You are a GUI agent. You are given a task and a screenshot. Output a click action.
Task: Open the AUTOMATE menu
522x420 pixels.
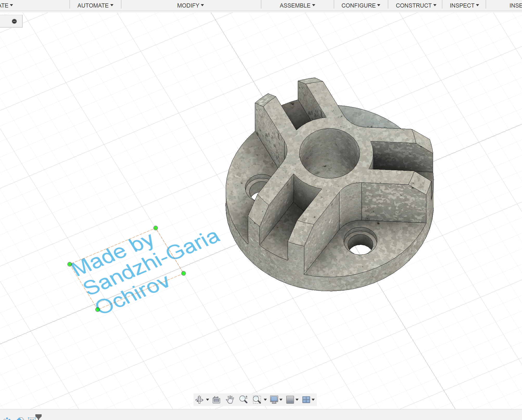click(x=95, y=5)
